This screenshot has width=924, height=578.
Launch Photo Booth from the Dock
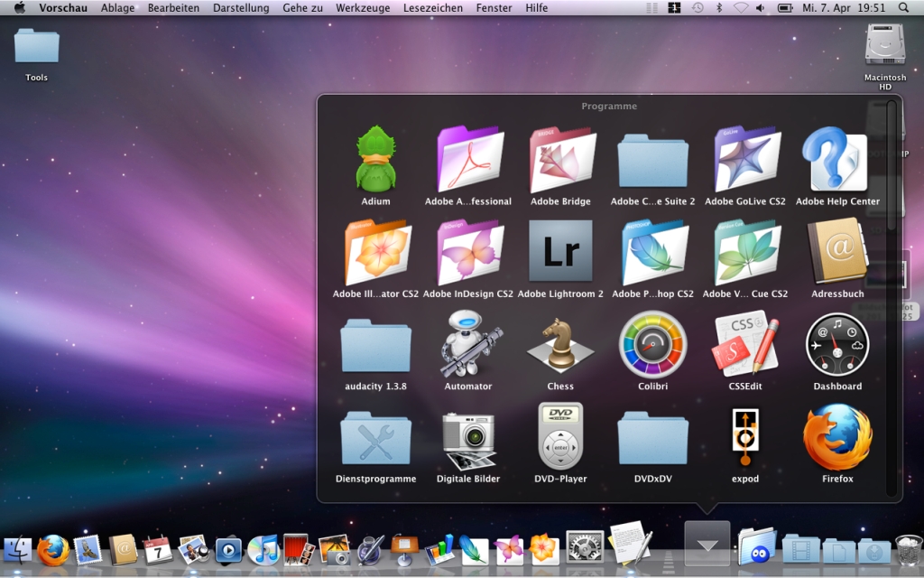(x=299, y=550)
